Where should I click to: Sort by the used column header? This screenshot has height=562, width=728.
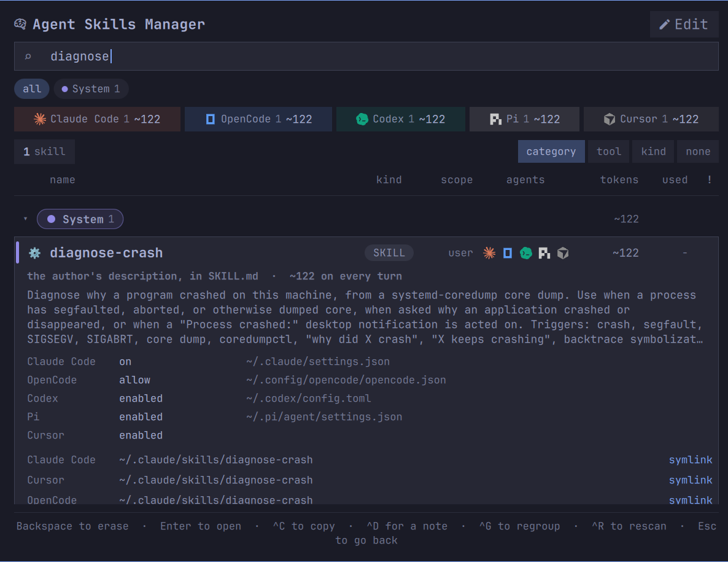[x=675, y=180]
